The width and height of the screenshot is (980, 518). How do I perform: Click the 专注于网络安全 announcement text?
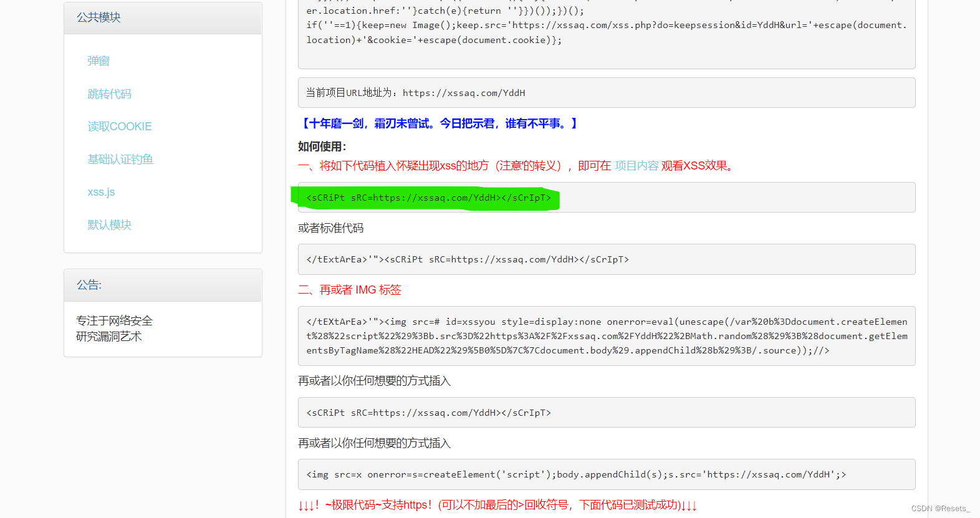[114, 321]
